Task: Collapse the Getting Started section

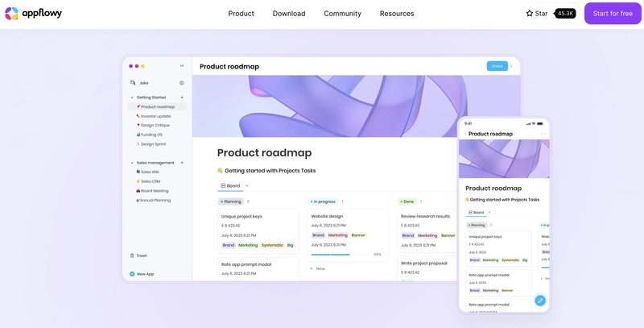Action: click(x=132, y=98)
